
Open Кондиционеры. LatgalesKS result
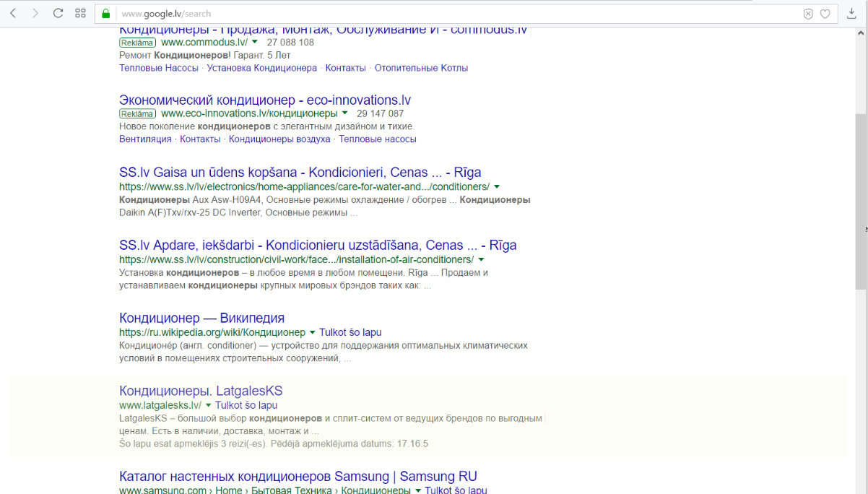[201, 391]
